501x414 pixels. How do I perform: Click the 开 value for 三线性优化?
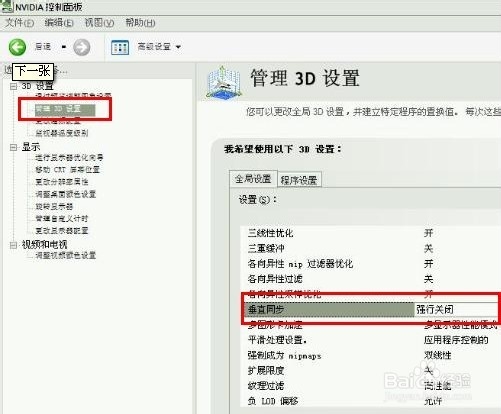428,233
